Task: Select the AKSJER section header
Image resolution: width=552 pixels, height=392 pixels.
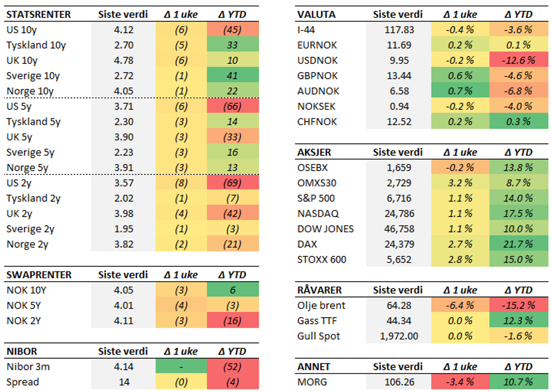Action: 314,152
